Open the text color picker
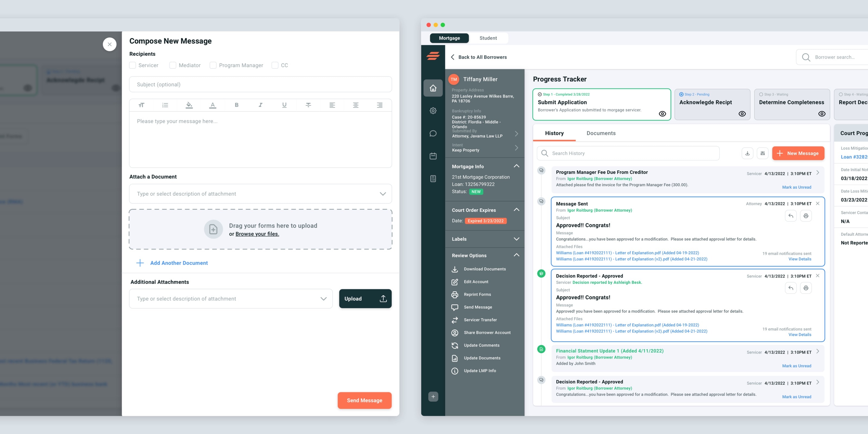This screenshot has width=868, height=434. click(213, 105)
